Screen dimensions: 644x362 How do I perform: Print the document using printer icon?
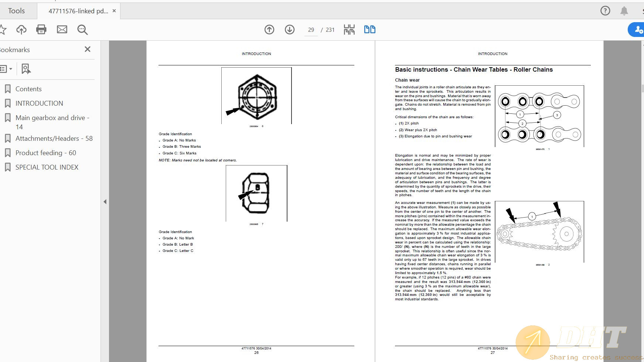tap(41, 30)
